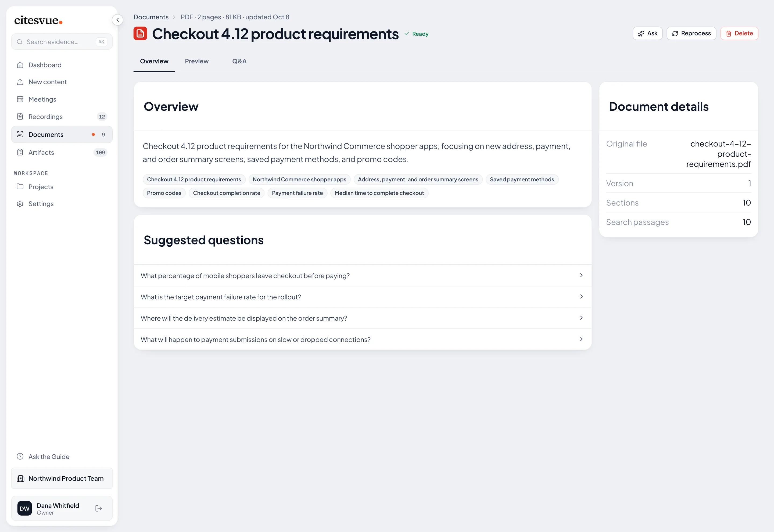Collapse the sidebar with the chevron button
The width and height of the screenshot is (774, 532).
(x=117, y=20)
